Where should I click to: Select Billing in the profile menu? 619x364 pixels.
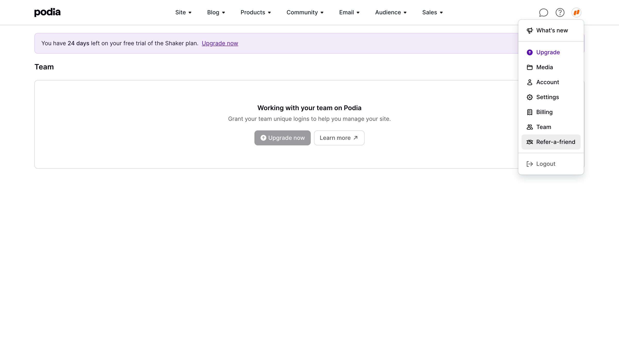click(551, 112)
